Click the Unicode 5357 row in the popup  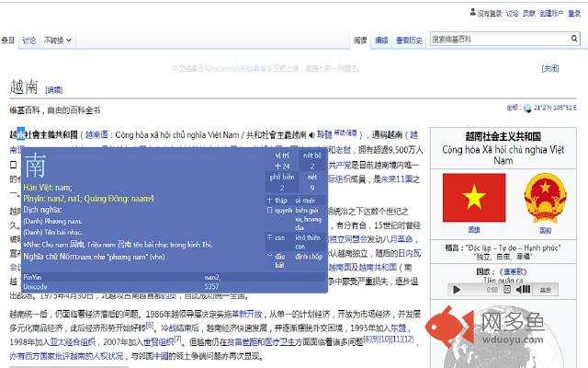click(x=175, y=286)
